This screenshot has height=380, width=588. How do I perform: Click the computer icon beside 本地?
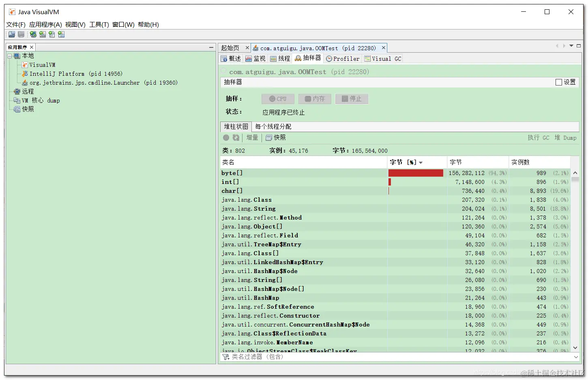[x=17, y=56]
